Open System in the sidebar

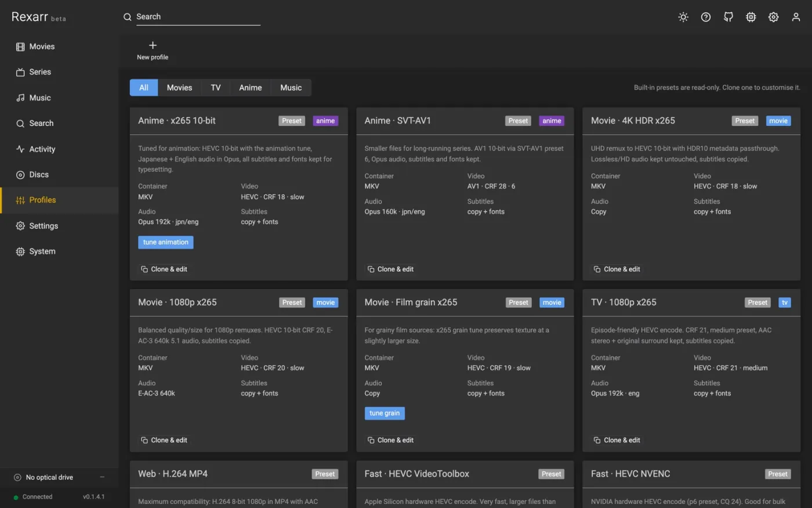pyautogui.click(x=59, y=251)
